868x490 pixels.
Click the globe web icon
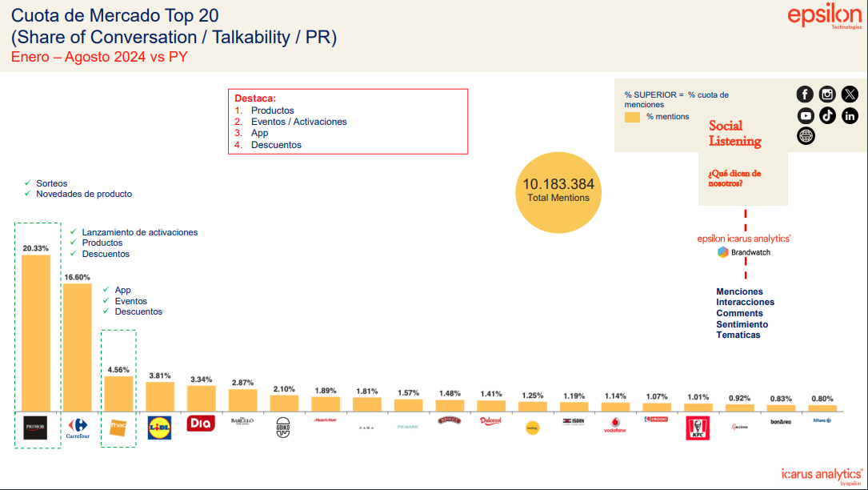[x=806, y=136]
